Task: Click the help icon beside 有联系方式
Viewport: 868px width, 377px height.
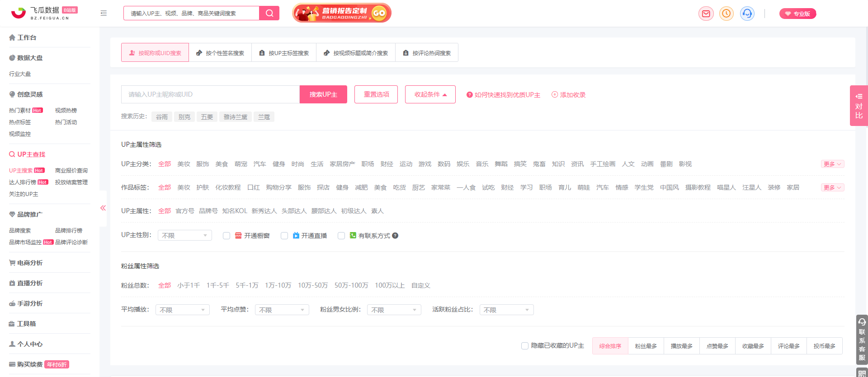Action: (x=395, y=236)
